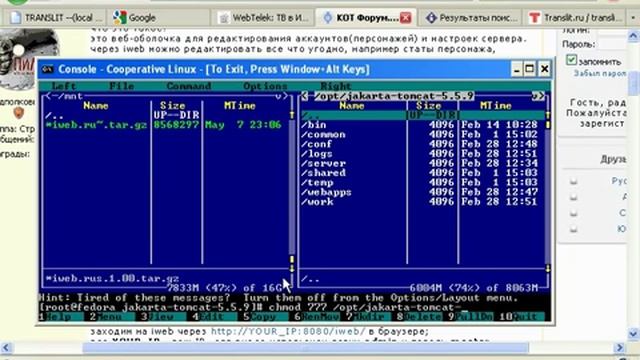Click the left panel history back arrow

49,96
